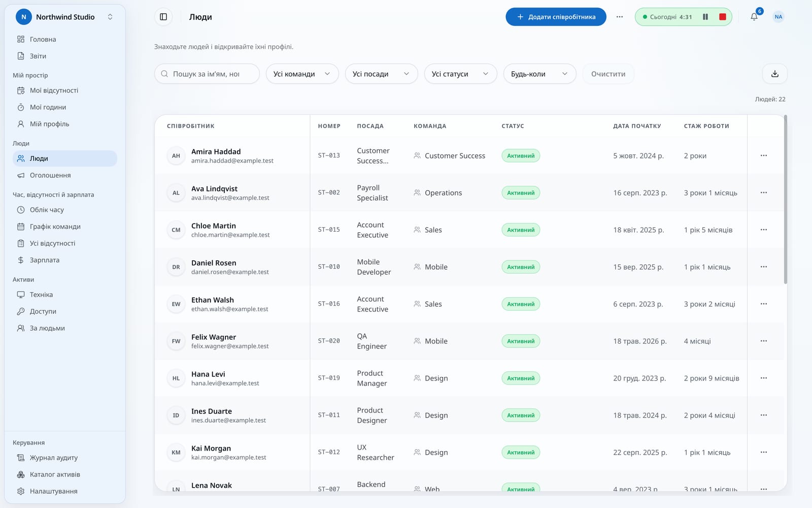812x508 pixels.
Task: Click the Стаж роботи column header
Action: [x=706, y=126]
